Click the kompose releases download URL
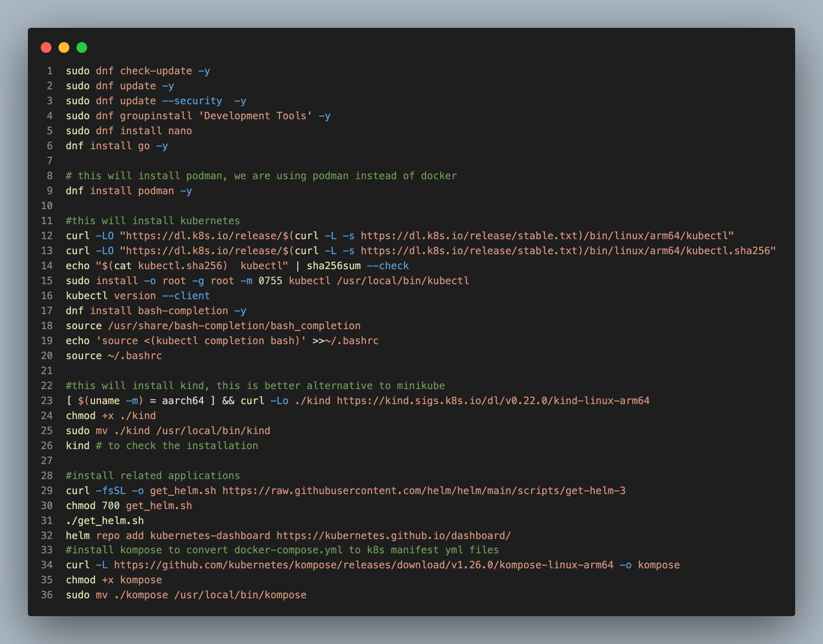Screen dimensions: 823x644 pos(363,565)
